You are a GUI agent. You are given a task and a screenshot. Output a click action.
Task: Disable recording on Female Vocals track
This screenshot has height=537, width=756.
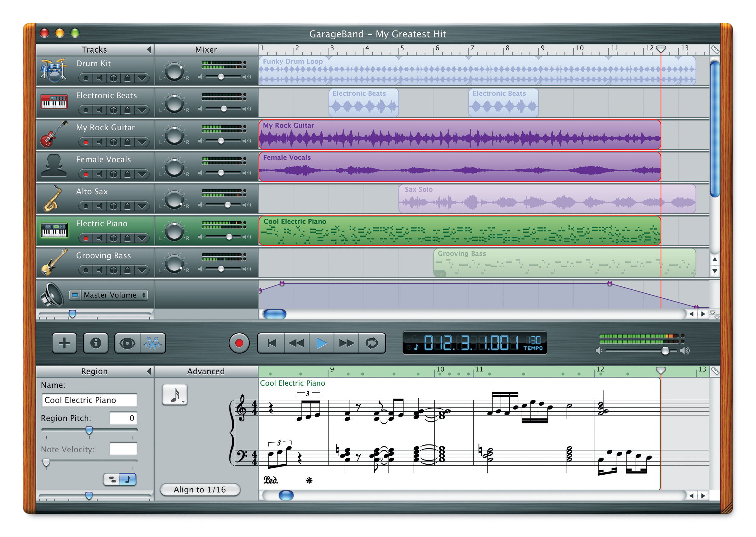[86, 174]
